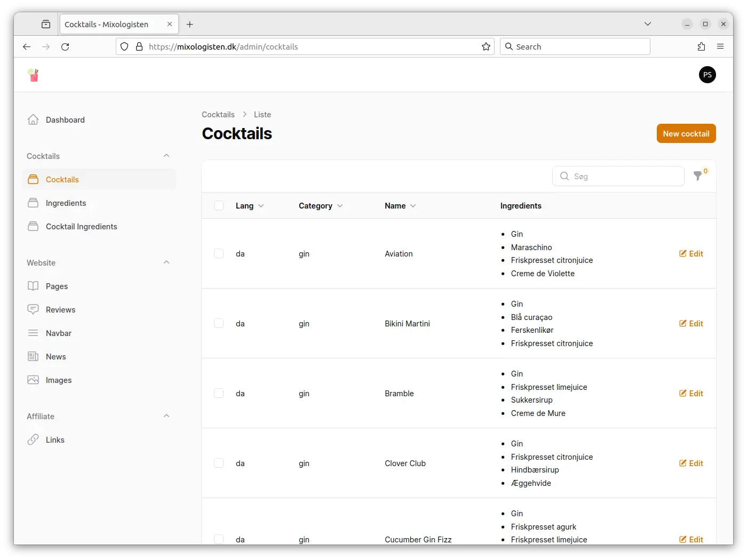This screenshot has height=560, width=747.
Task: Select the Bramble row checkbox
Action: click(219, 393)
